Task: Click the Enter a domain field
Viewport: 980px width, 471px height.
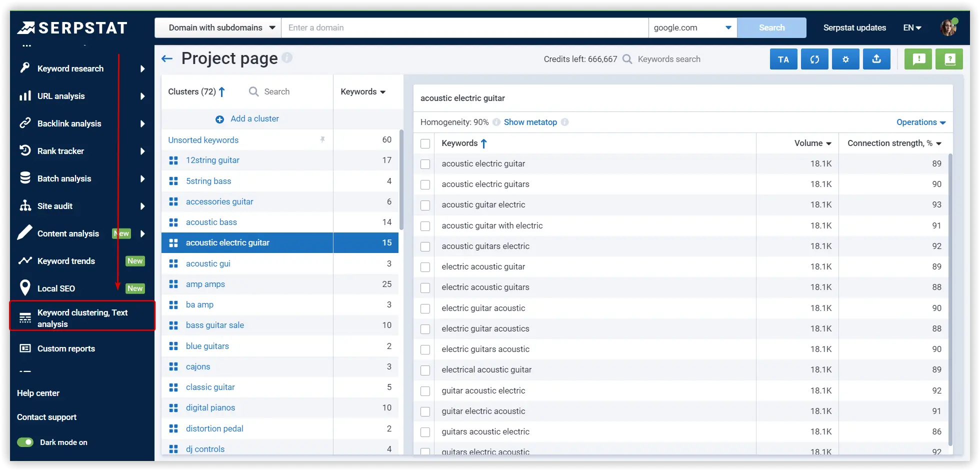Action: click(x=465, y=27)
